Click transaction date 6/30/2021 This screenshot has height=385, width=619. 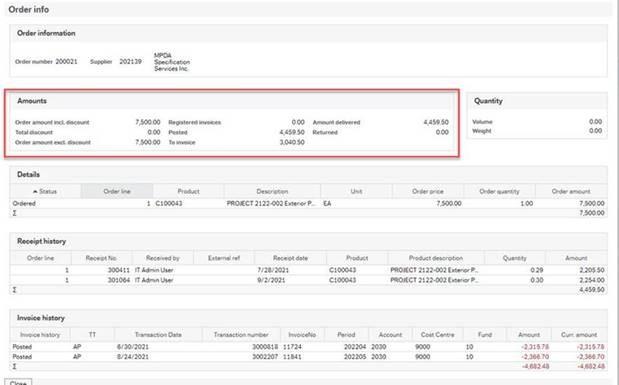pos(133,347)
